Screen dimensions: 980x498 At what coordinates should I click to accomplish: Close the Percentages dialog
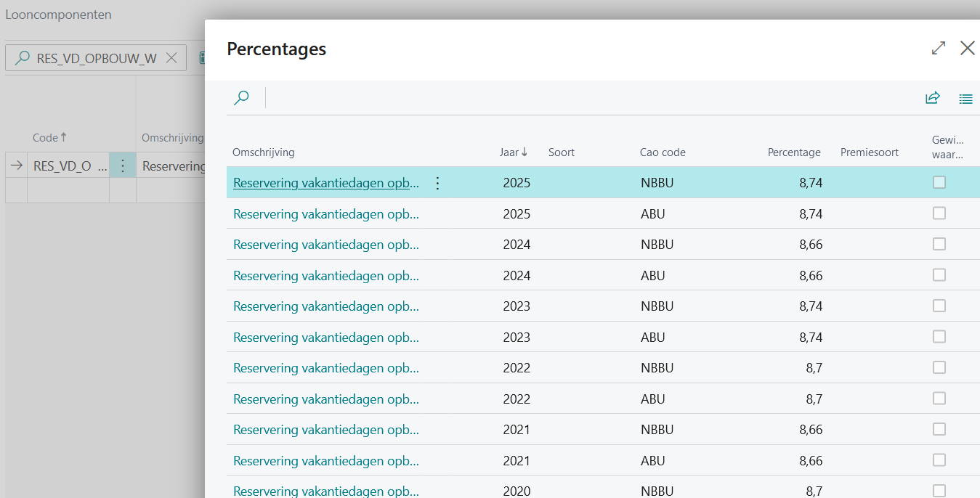(967, 49)
